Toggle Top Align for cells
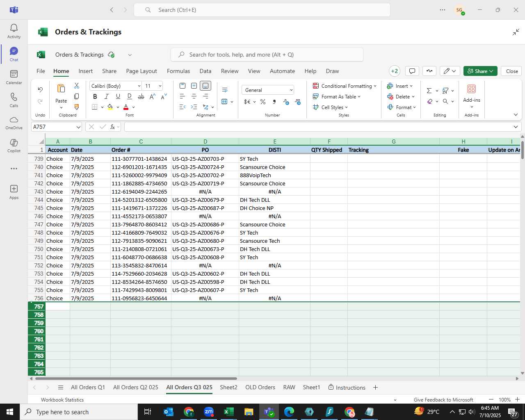525x420 pixels. pos(183,86)
